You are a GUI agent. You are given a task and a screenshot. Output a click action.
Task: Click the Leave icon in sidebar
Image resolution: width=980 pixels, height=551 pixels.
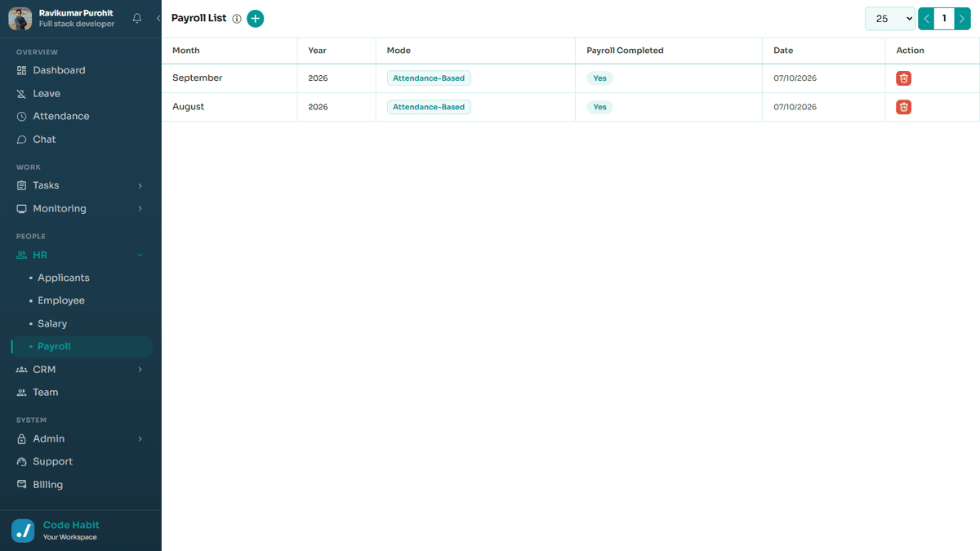pyautogui.click(x=22, y=94)
